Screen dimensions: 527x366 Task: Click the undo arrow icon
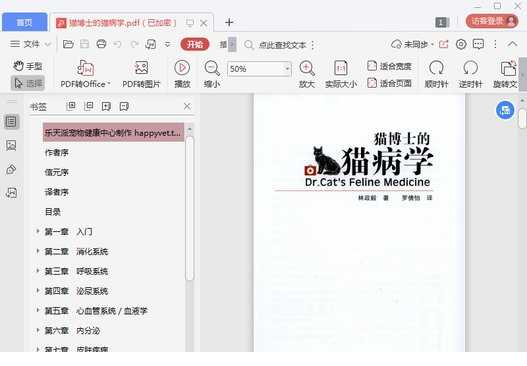118,44
